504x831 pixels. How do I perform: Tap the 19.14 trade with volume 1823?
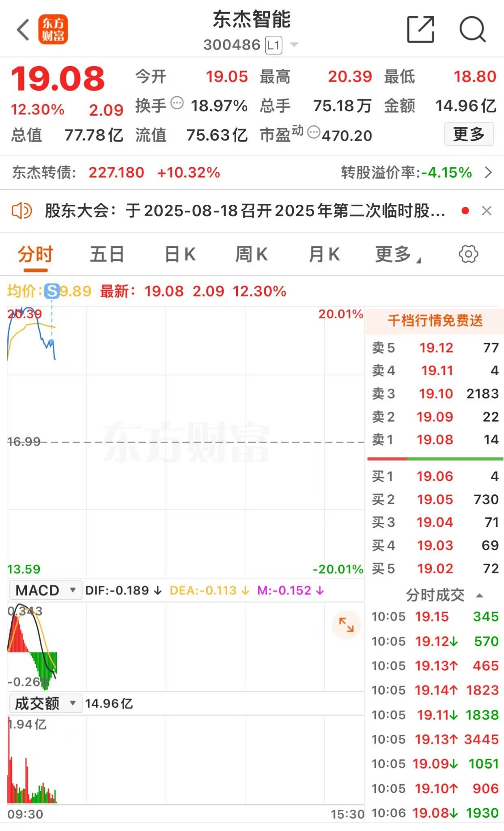pos(435,690)
